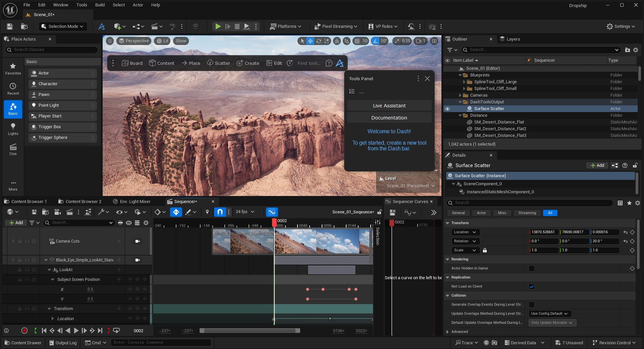This screenshot has height=349, width=644.
Task: Lock the scale ratio
Action: pos(485,250)
